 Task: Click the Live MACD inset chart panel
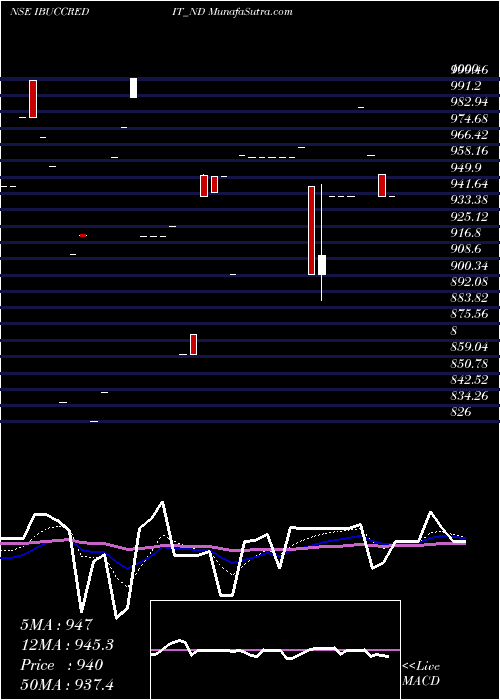click(x=275, y=650)
